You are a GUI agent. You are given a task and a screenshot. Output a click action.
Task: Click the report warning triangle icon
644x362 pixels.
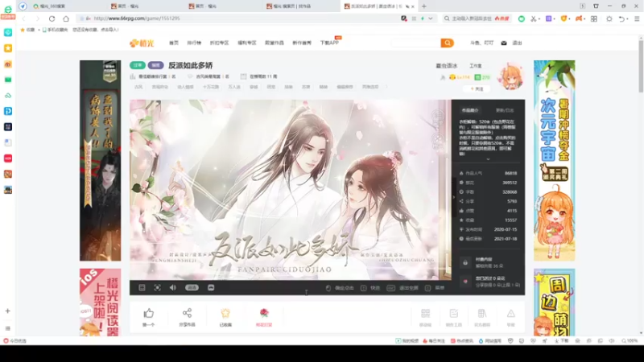click(x=510, y=314)
